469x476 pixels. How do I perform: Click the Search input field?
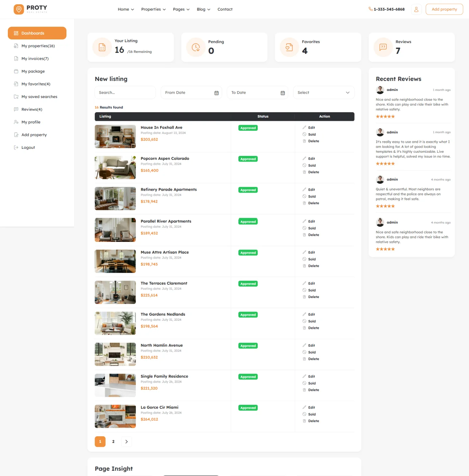tap(125, 93)
